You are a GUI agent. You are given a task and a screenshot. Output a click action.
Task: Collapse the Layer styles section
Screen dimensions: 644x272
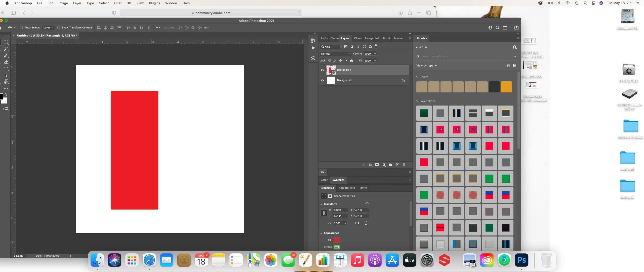(x=418, y=101)
